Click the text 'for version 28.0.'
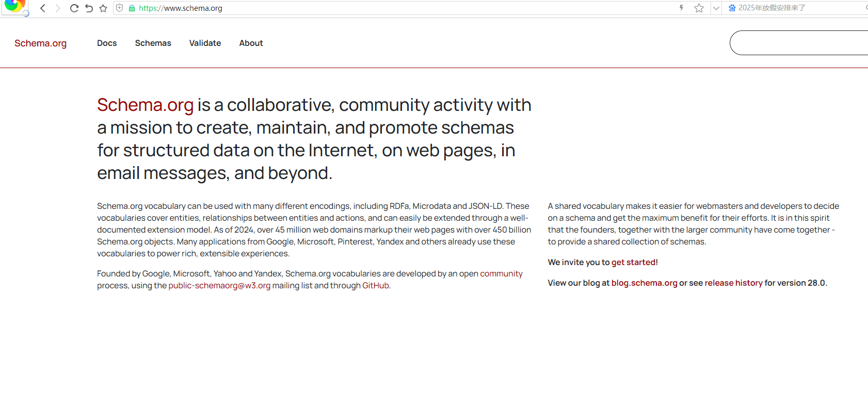868x409 pixels. (796, 283)
